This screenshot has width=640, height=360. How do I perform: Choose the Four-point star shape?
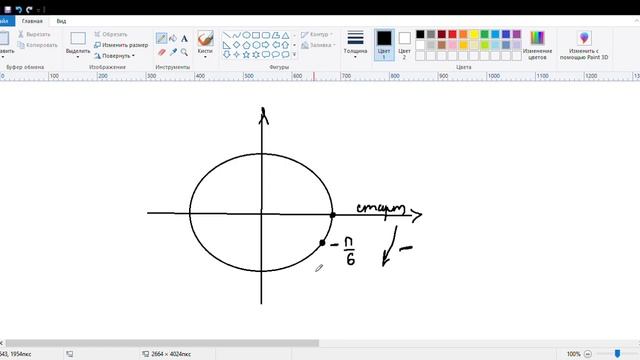[x=237, y=54]
